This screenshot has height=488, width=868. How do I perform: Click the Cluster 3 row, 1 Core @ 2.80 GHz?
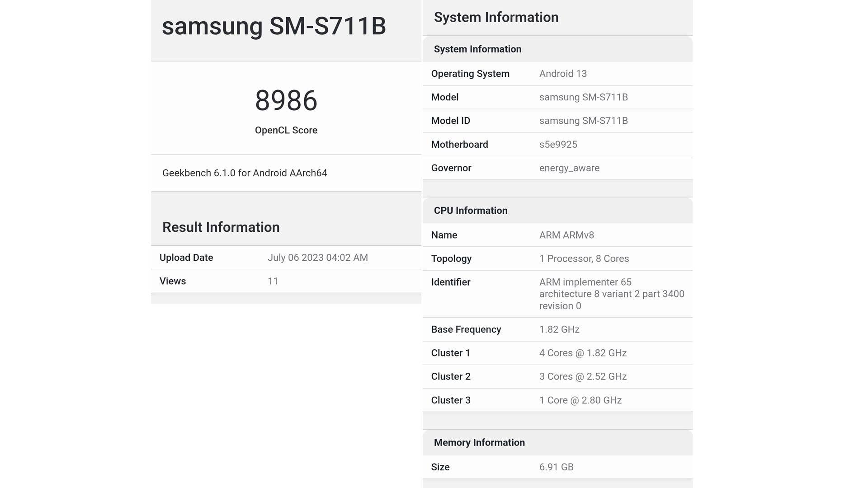(x=580, y=400)
